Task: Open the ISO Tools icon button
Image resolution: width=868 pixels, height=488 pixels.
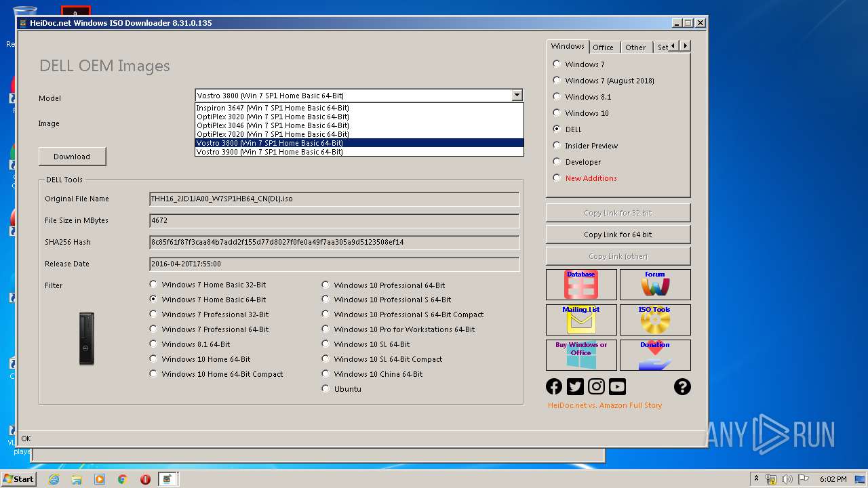Action: pyautogui.click(x=655, y=320)
